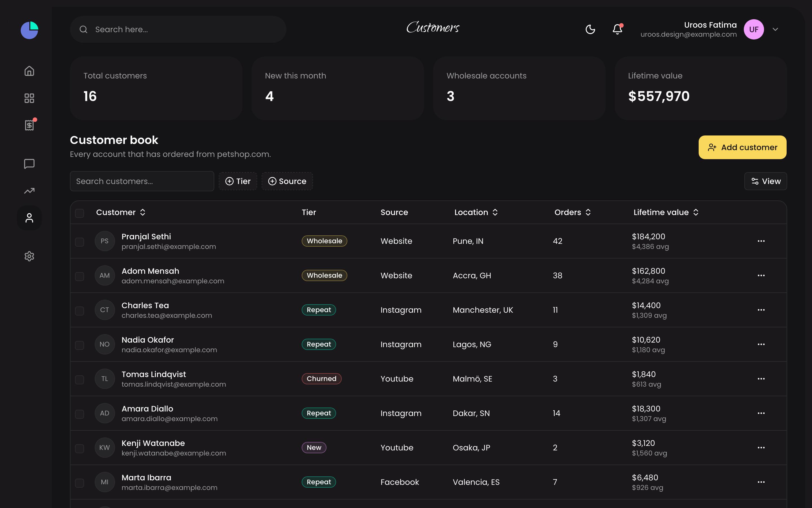Open notifications bell

coord(617,30)
